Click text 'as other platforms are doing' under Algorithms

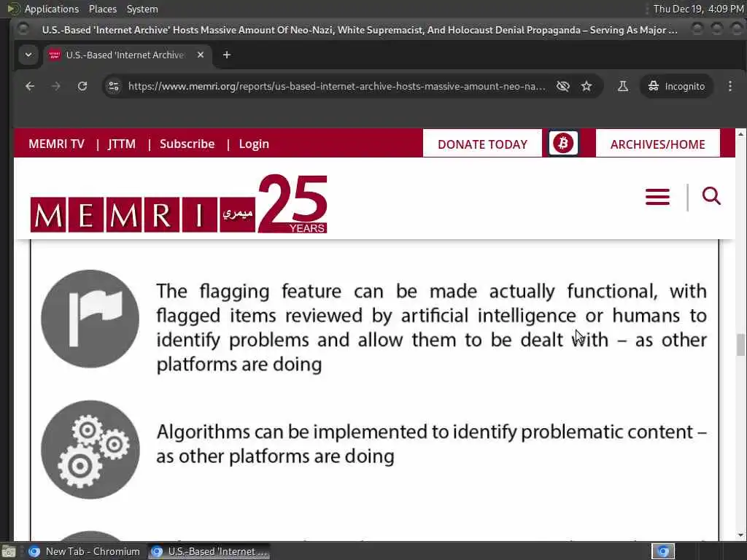click(x=275, y=456)
